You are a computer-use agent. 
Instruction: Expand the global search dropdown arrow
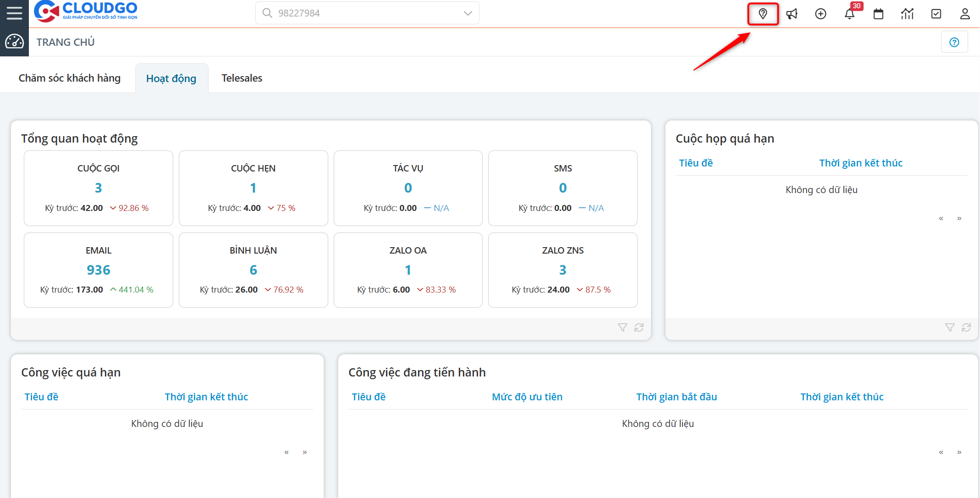click(x=468, y=13)
